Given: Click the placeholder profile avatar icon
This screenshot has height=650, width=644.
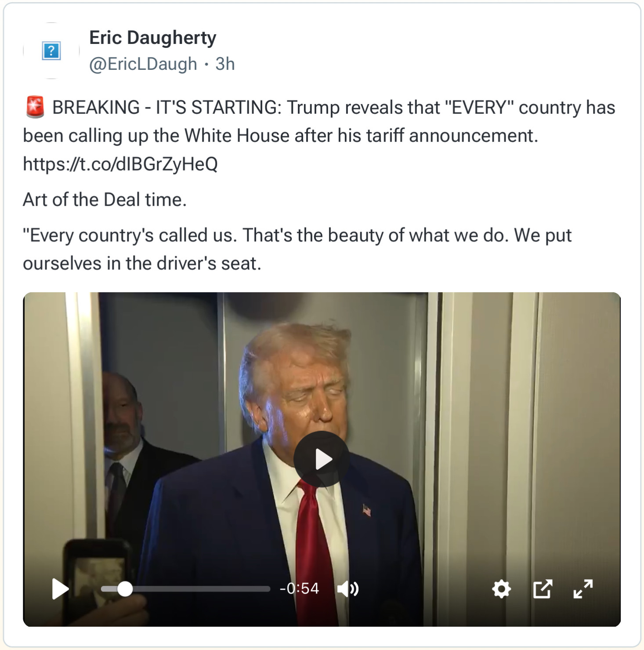Looking at the screenshot, I should point(51,51).
